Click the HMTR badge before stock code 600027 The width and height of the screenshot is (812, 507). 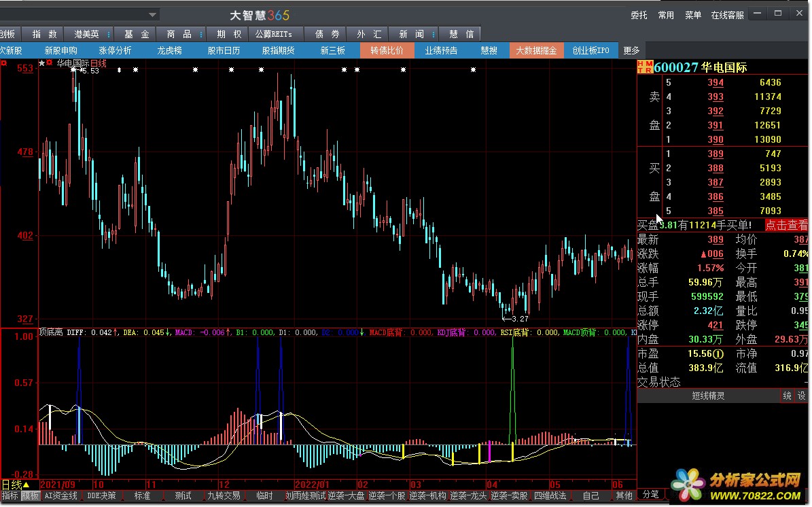pyautogui.click(x=645, y=67)
